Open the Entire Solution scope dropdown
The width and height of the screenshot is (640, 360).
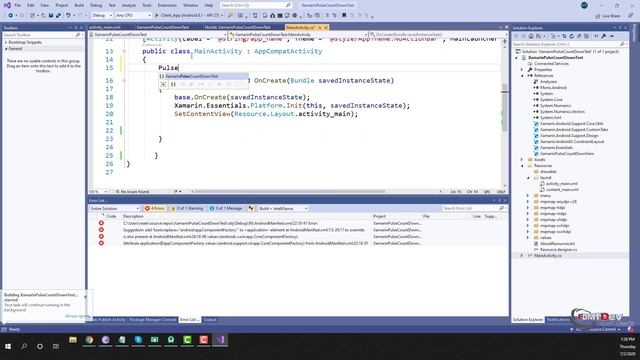pos(115,209)
